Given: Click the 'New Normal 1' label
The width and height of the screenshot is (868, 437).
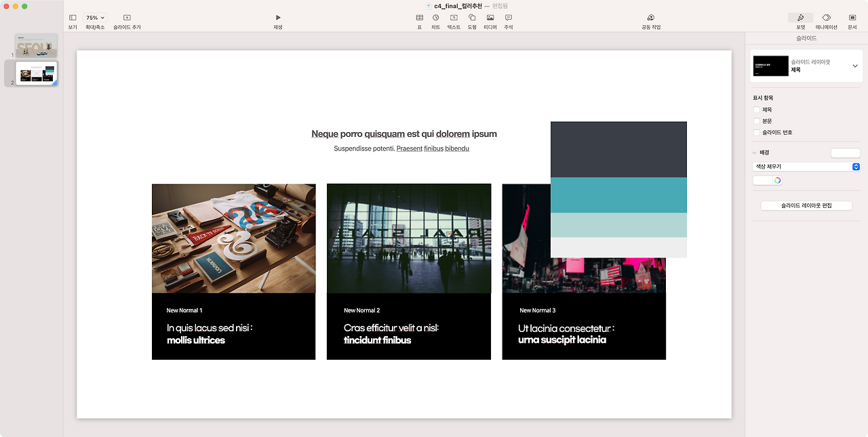Looking at the screenshot, I should (184, 310).
